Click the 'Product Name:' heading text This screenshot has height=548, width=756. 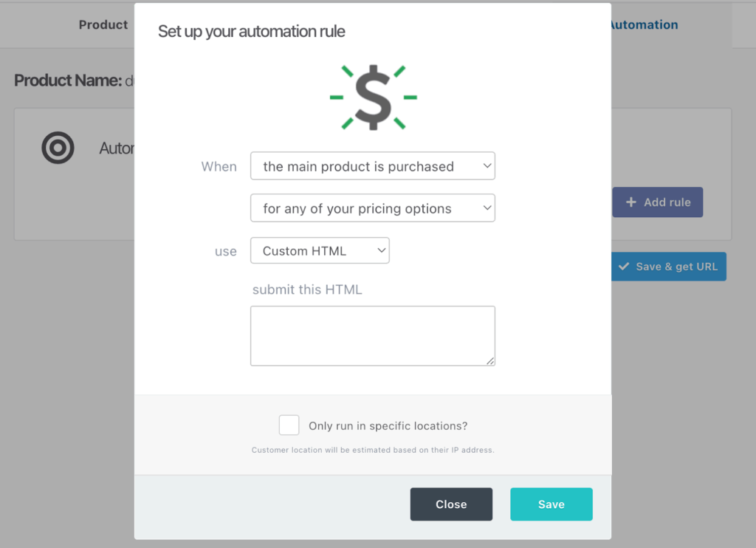(68, 81)
